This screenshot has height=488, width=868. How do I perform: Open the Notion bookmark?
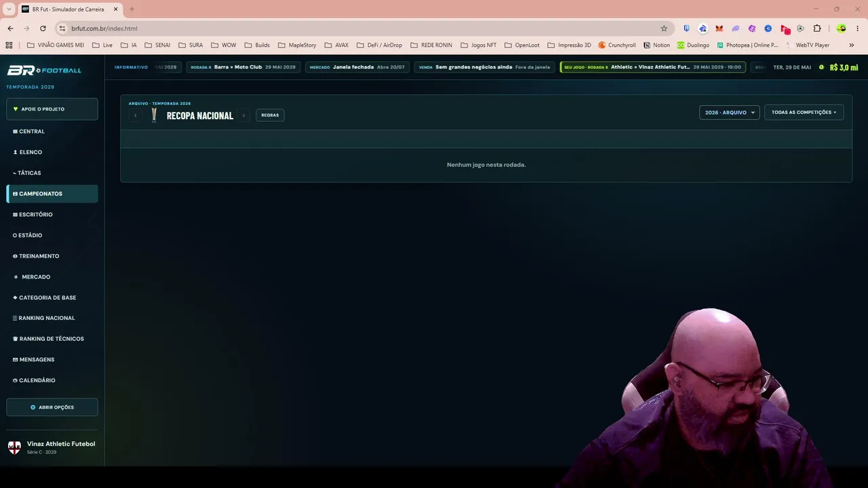[x=656, y=45]
